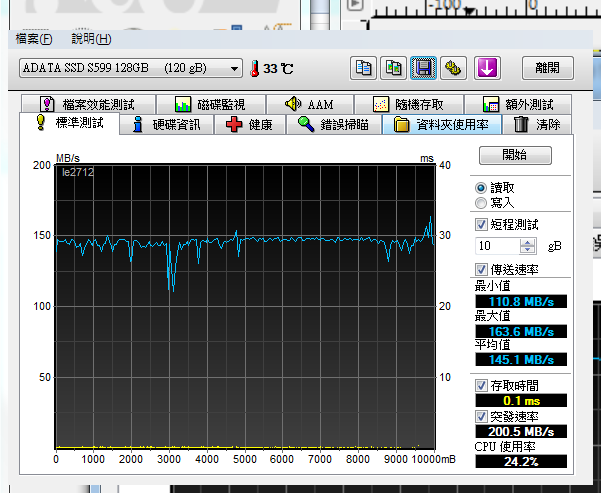The image size is (601, 493).
Task: Click the purple minimize-to-tray arrow icon
Action: (x=487, y=68)
